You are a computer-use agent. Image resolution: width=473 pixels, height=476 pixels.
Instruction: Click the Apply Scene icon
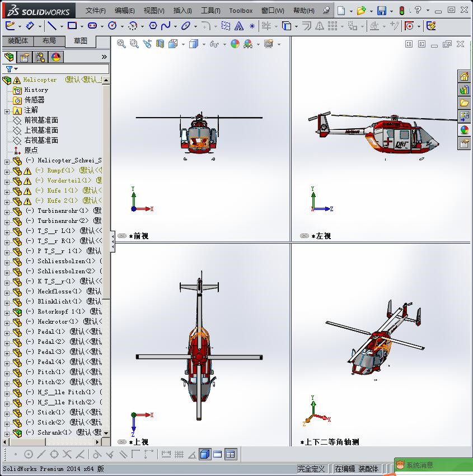pos(248,44)
